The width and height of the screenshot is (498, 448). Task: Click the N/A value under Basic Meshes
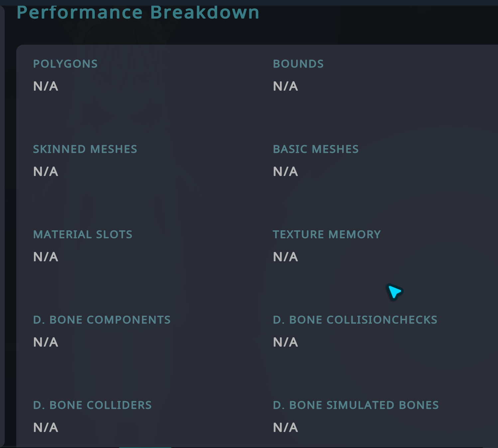(x=286, y=171)
